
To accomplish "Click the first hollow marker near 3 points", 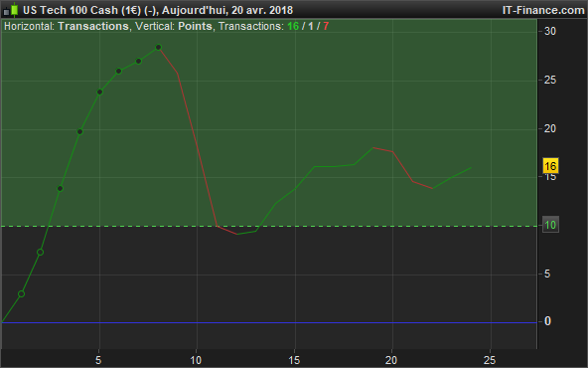I will click(x=22, y=294).
